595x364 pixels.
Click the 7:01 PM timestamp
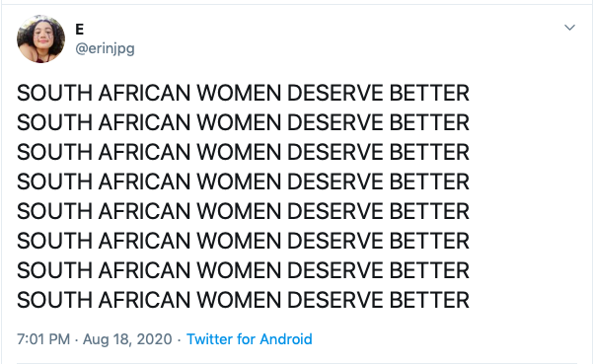pos(43,339)
